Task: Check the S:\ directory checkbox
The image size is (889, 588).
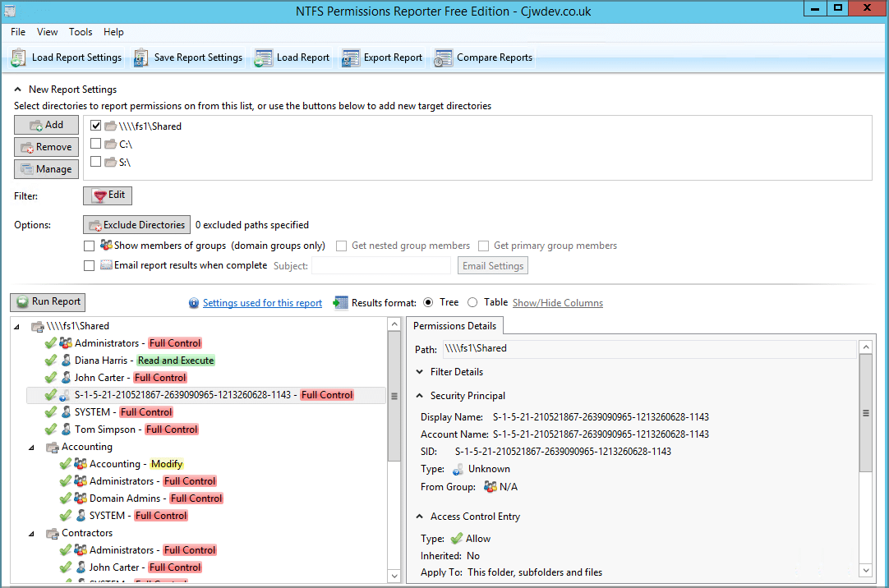Action: click(x=96, y=162)
